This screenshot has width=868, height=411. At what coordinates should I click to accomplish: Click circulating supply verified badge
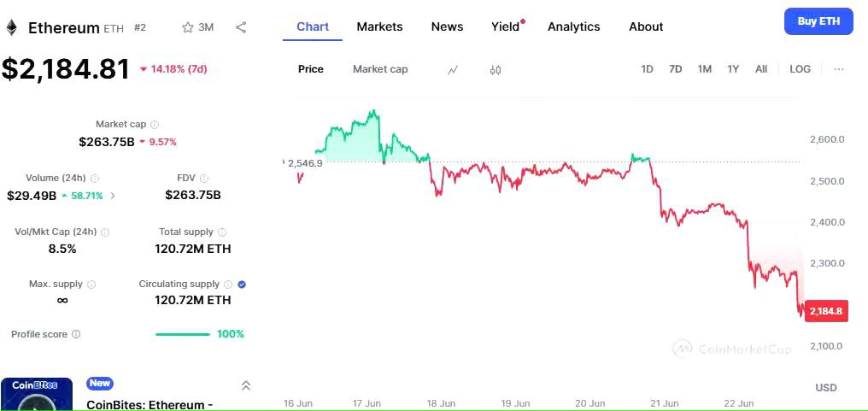pos(242,285)
